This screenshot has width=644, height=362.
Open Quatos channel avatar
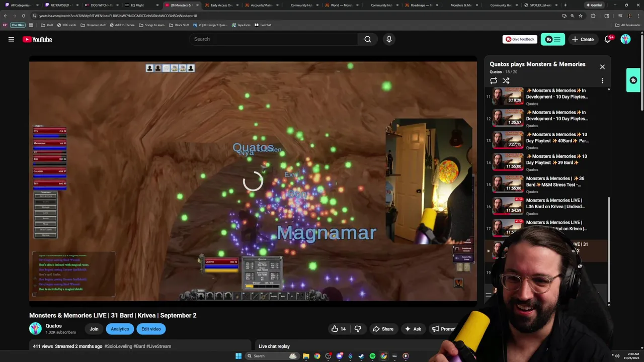click(35, 329)
